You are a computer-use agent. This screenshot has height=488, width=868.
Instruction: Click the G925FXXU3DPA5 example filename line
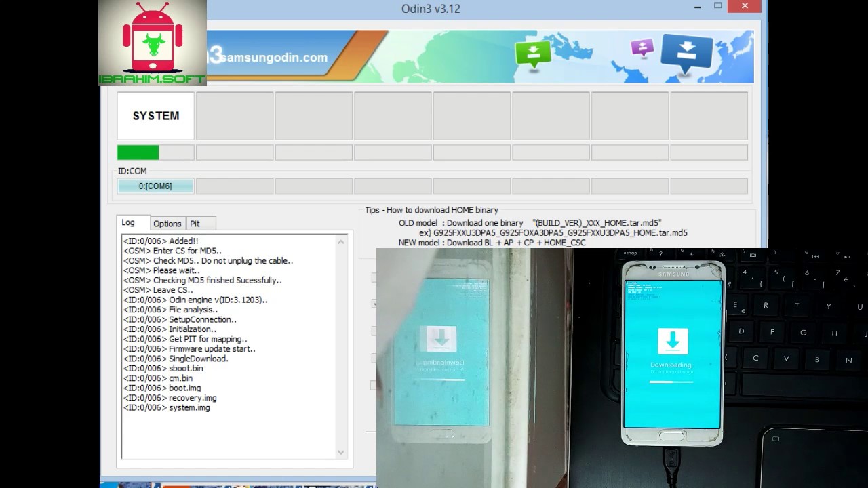pos(553,232)
